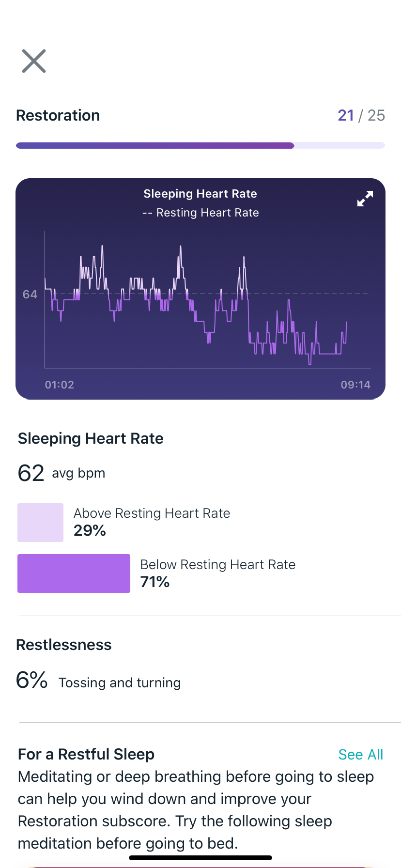This screenshot has height=868, width=401.
Task: Tap the 64 bpm axis label
Action: (x=30, y=294)
